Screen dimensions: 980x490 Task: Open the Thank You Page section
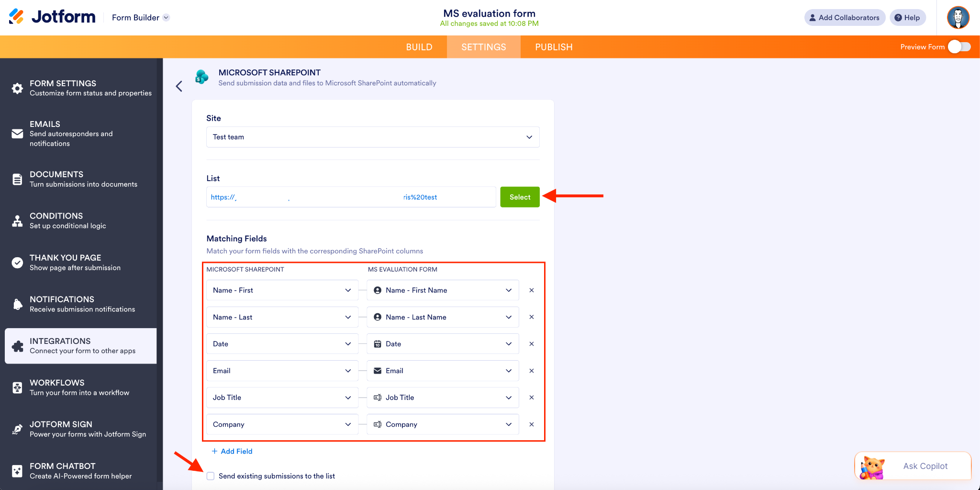tap(17, 262)
